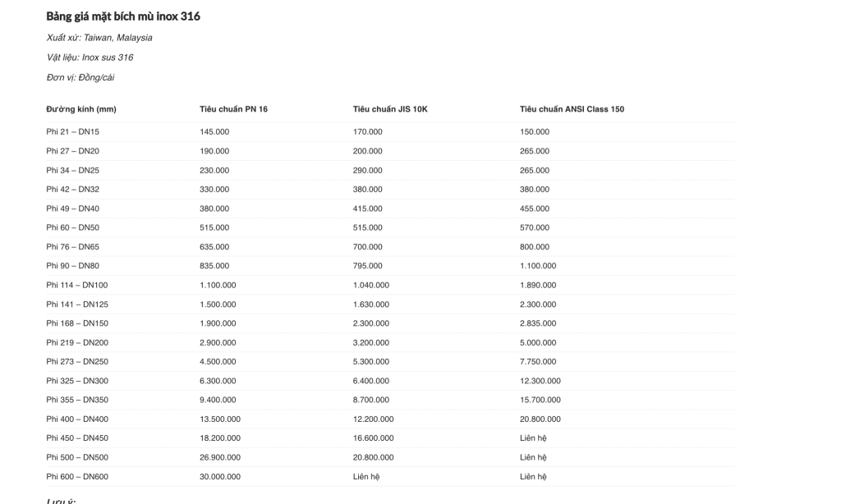Click the ANSI price 15.700.000
The width and height of the screenshot is (841, 504).
click(540, 400)
